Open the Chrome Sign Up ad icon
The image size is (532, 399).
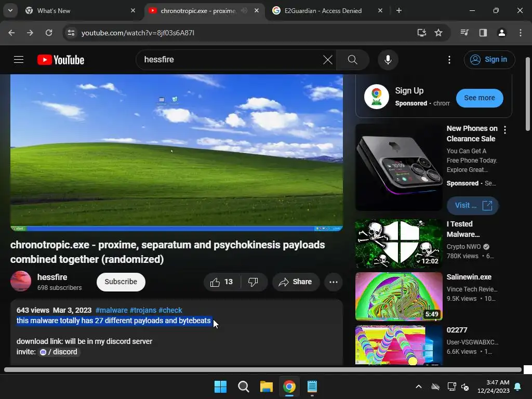376,96
